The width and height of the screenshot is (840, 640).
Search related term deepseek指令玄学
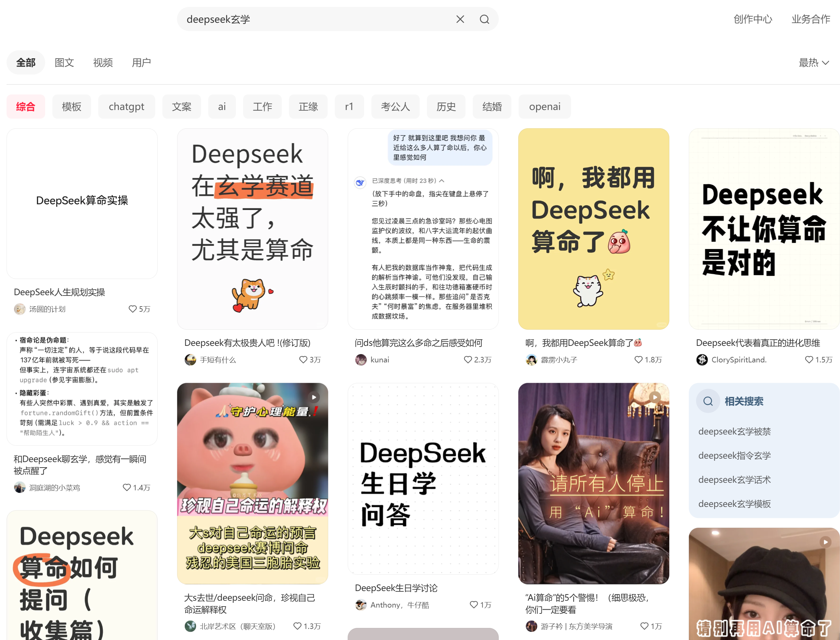click(734, 455)
